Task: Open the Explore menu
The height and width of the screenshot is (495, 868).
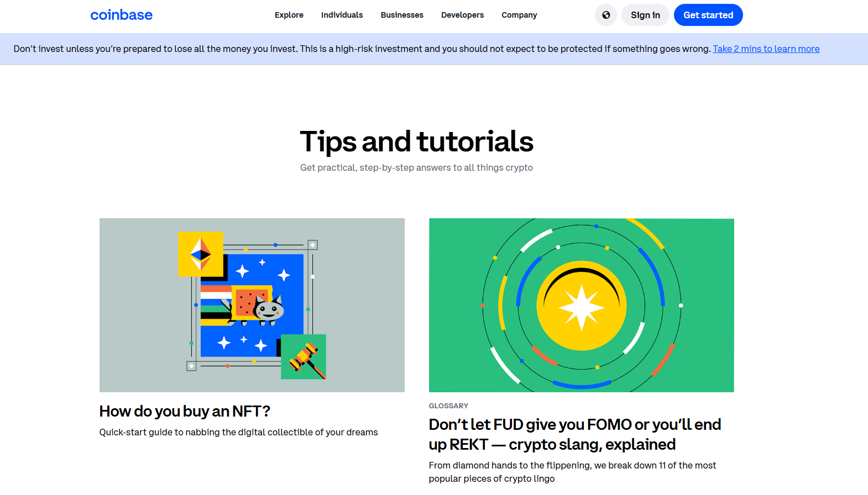Action: point(289,15)
